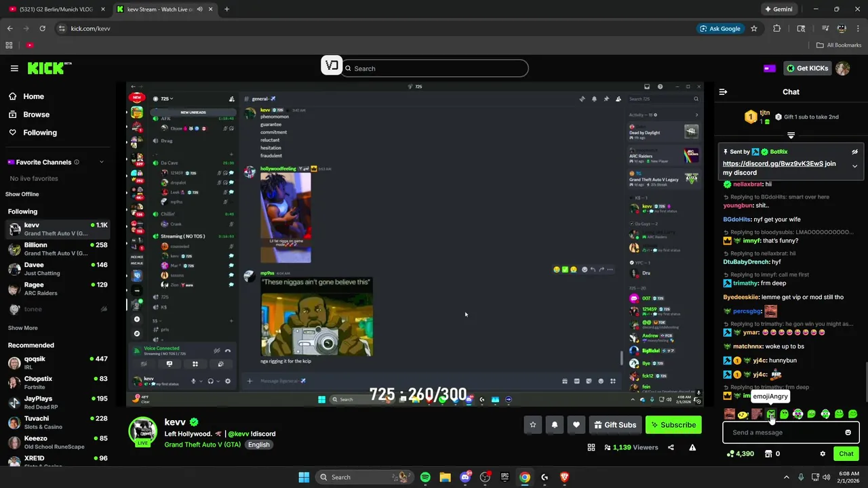Click kevv's streamer avatar with LIVE badge
Viewport: 868px width, 488px height.
[143, 431]
